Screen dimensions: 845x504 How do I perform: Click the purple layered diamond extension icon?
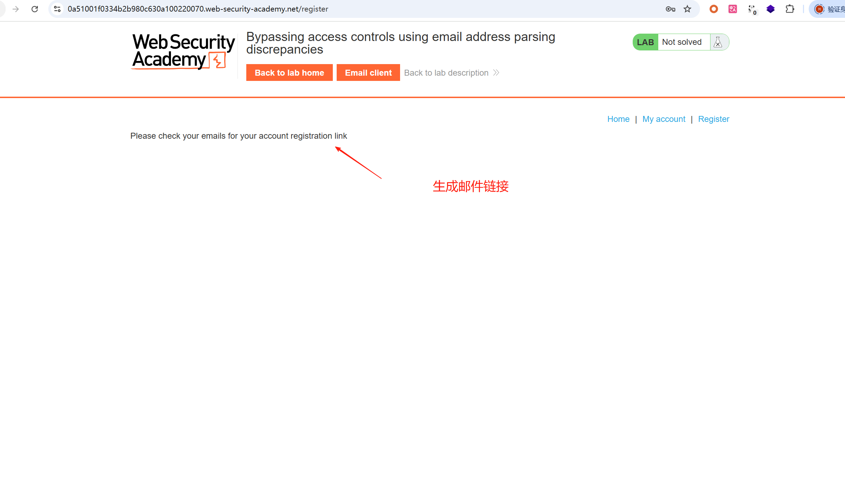coord(770,9)
